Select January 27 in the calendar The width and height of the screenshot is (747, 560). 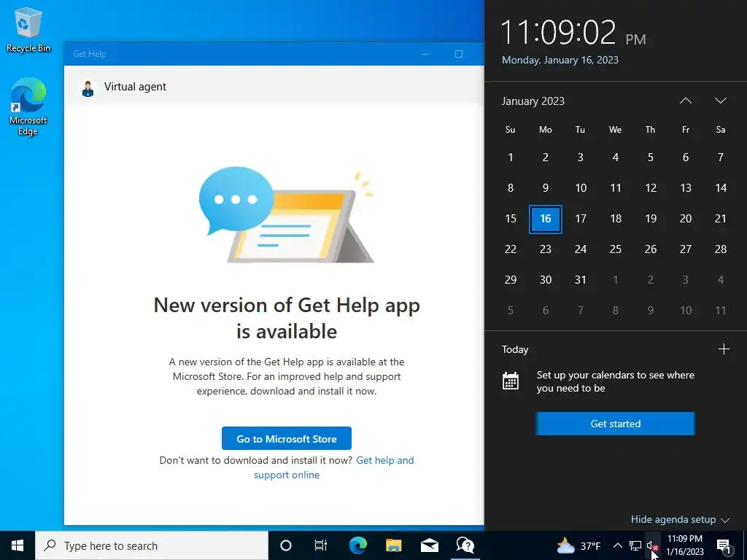686,249
